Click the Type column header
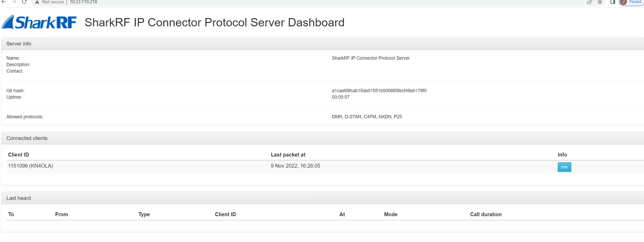 tap(144, 214)
